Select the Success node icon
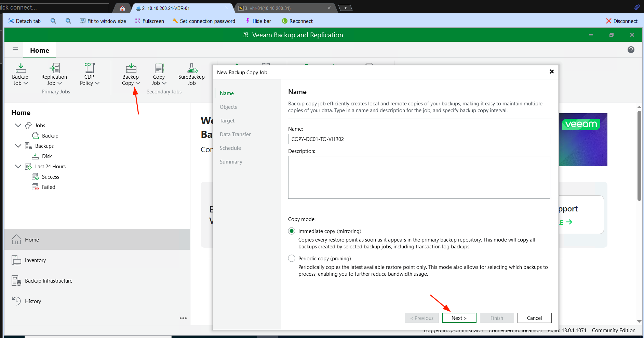This screenshot has width=644, height=338. [35, 177]
